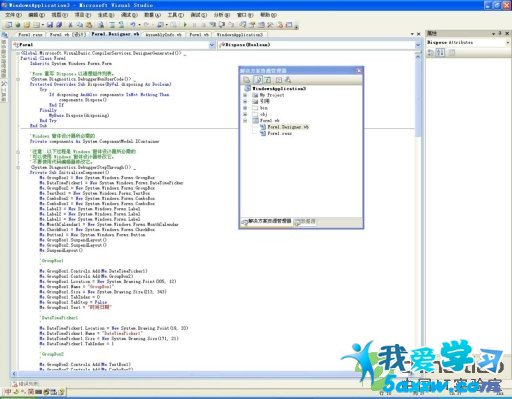Click Comment out selected lines icon

click(112, 25)
